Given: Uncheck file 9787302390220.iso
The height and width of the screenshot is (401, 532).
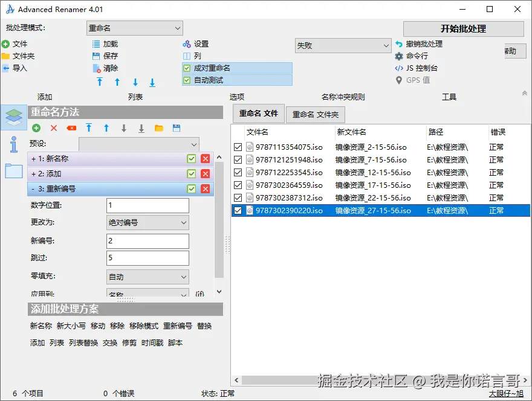Looking at the screenshot, I should point(238,211).
